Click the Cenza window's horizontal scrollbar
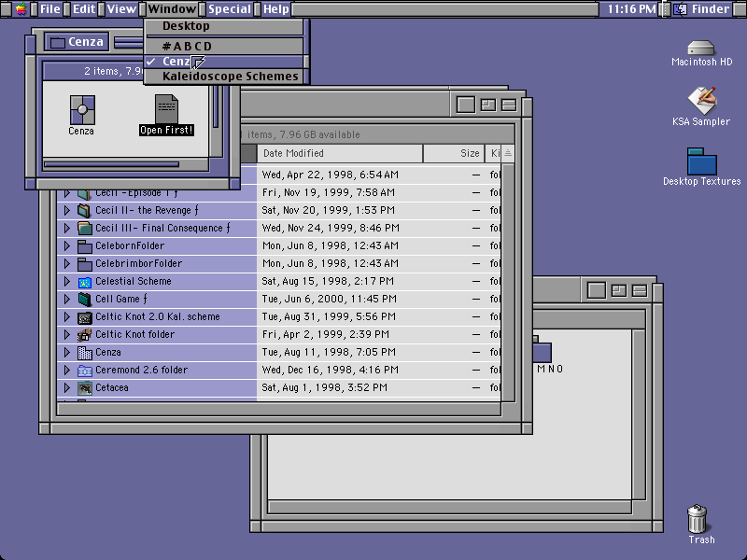The width and height of the screenshot is (747, 560). (x=126, y=165)
